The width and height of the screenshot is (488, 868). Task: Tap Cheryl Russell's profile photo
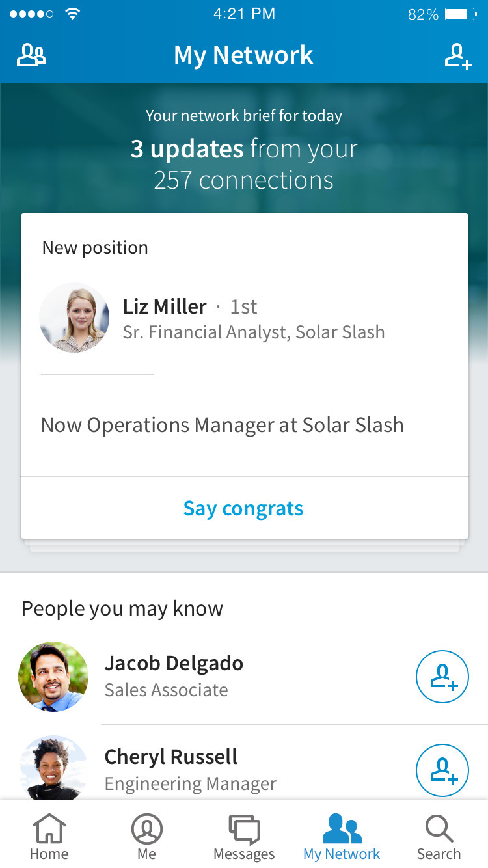53,769
